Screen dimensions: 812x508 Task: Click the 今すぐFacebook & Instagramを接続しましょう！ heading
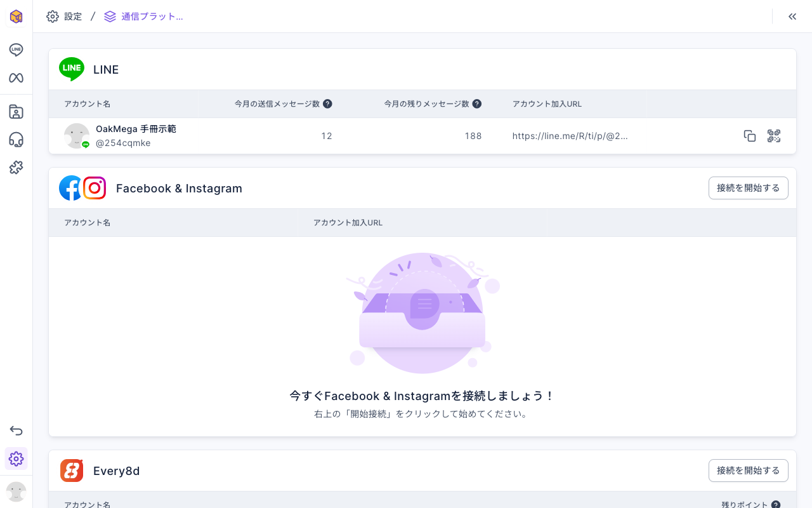click(422, 396)
